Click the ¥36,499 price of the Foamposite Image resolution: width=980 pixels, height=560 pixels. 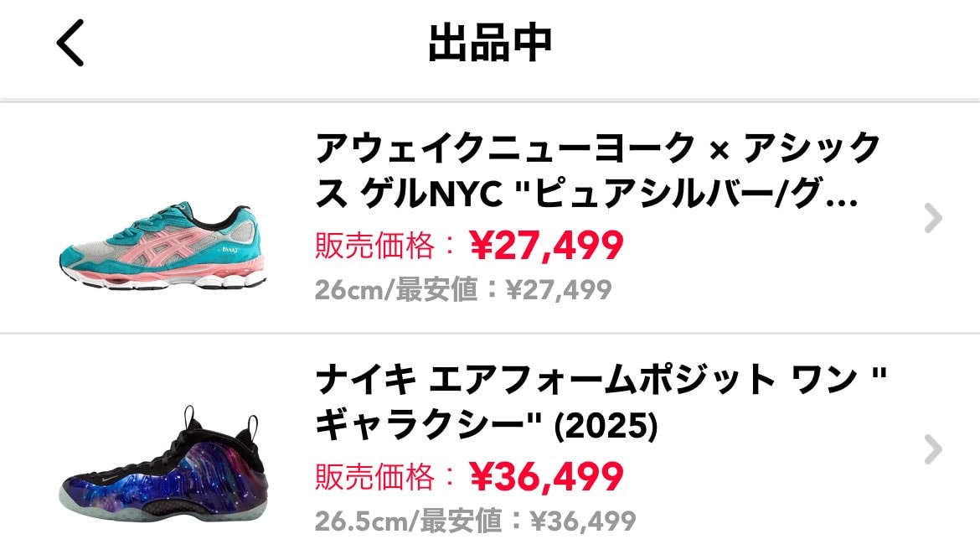click(x=545, y=474)
